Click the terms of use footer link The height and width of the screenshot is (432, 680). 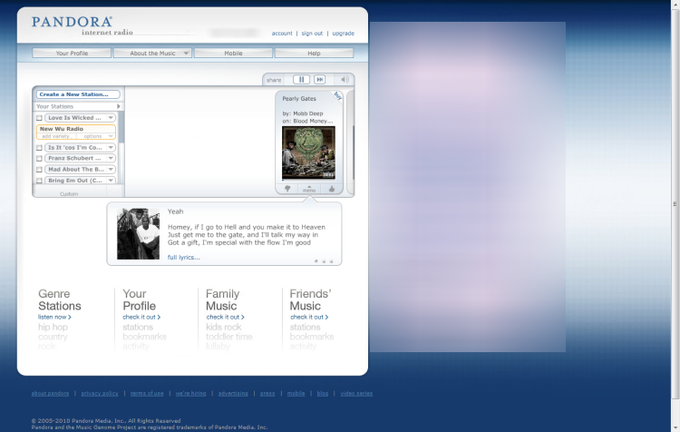[147, 393]
